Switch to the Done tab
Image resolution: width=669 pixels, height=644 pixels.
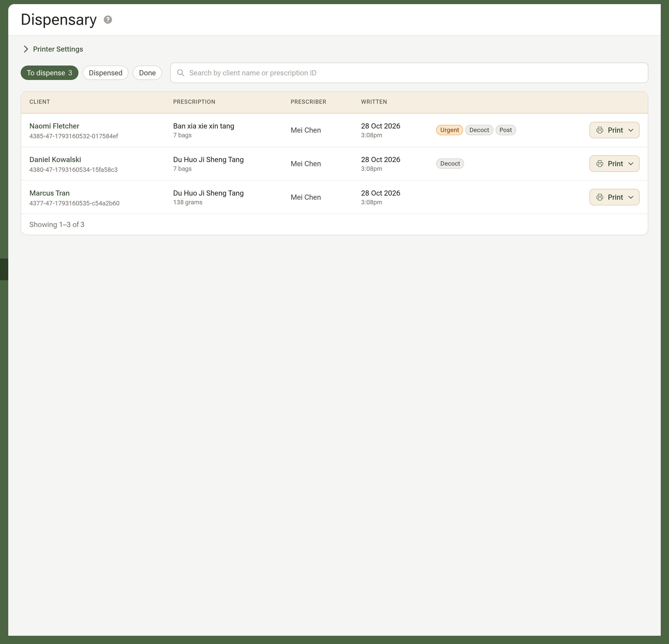147,73
